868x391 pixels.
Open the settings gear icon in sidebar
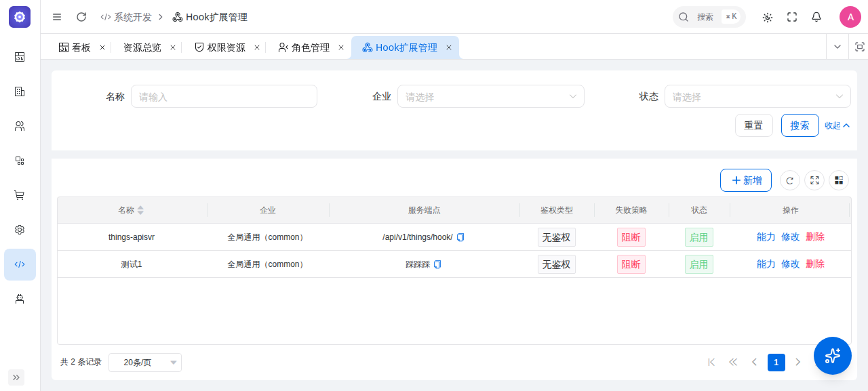click(20, 230)
